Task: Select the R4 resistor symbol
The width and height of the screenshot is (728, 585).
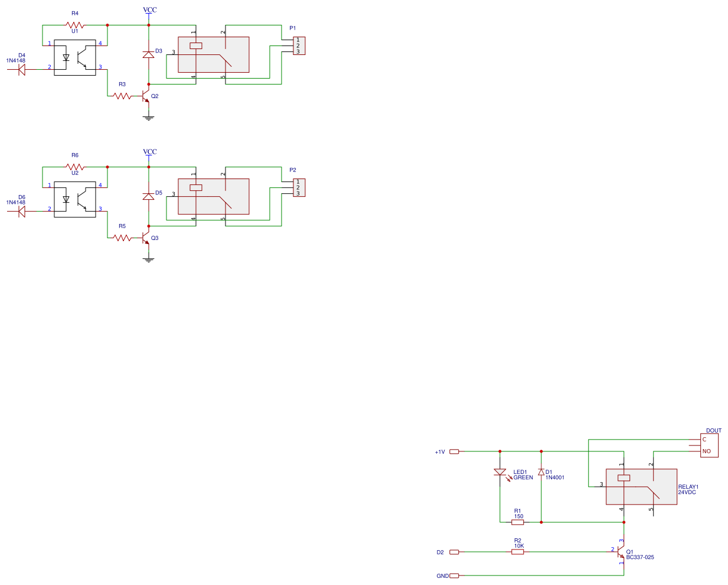Action: tap(75, 25)
